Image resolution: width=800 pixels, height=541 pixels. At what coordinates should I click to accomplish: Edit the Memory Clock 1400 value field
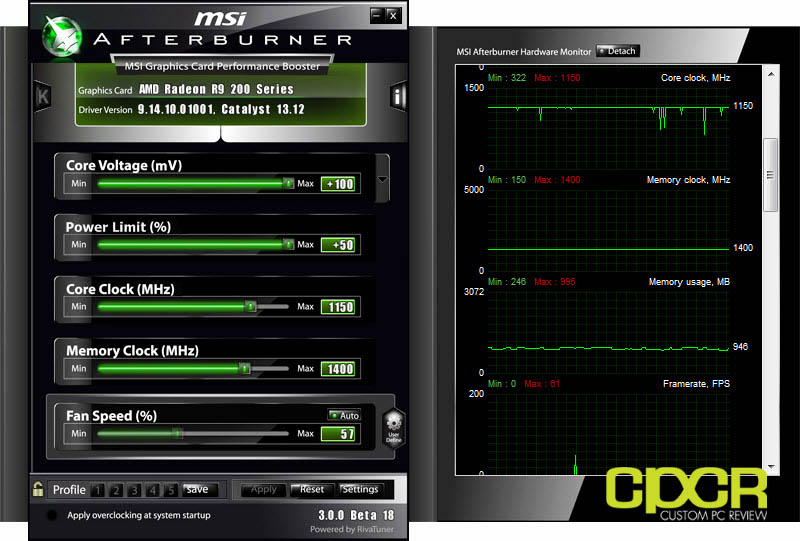(x=338, y=368)
